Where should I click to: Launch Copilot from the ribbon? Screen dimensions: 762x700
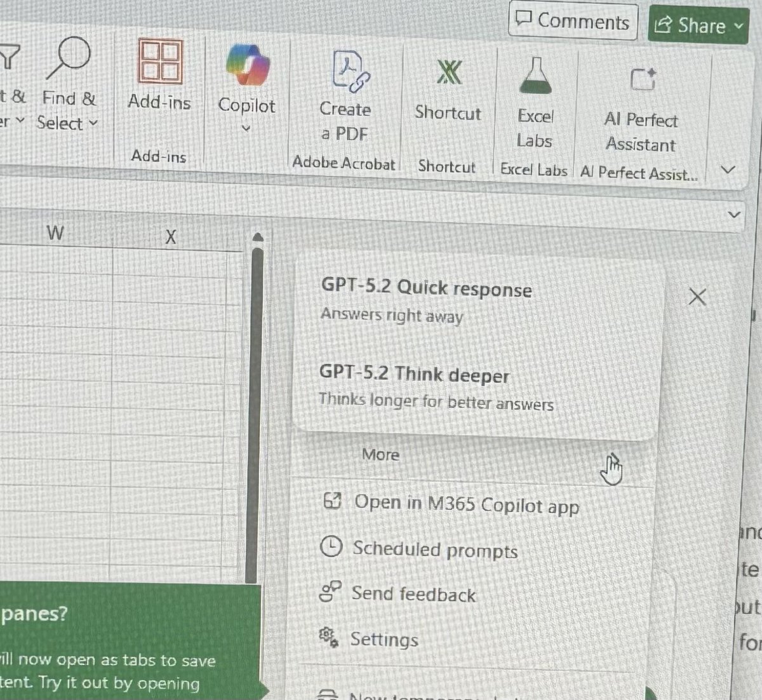coord(247,65)
